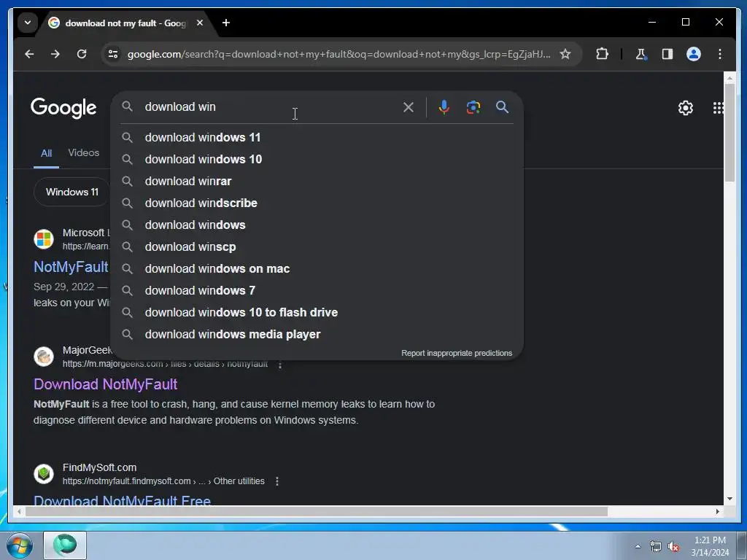Click the Microsoft site favicon
747x560 pixels.
pos(44,239)
